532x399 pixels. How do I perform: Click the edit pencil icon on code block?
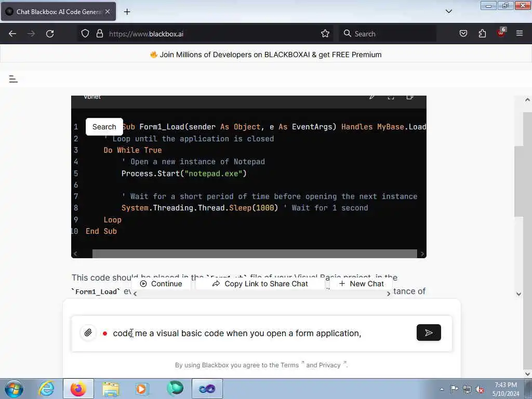coord(372,97)
